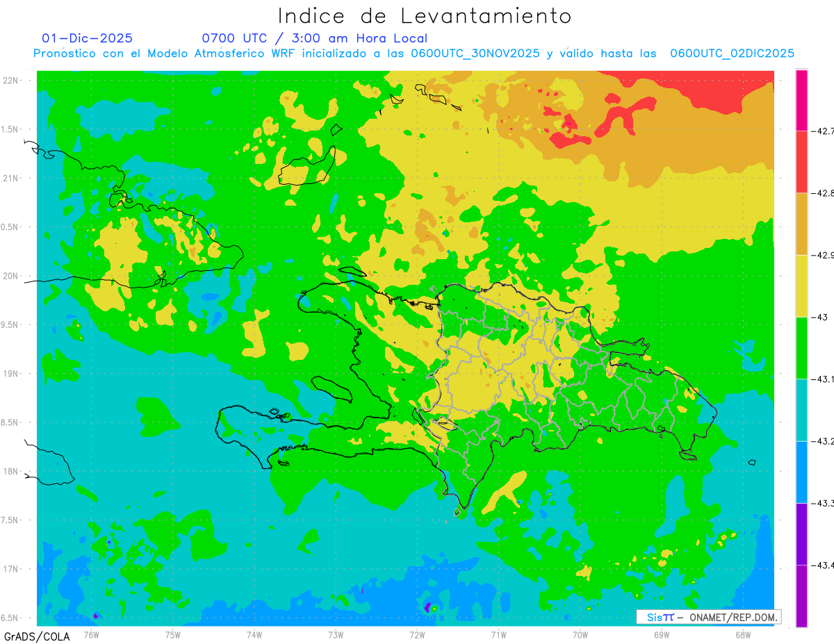This screenshot has width=834, height=644.
Task: Click the 'ONAMET/REP.DOM.' credit box
Action: (x=708, y=617)
